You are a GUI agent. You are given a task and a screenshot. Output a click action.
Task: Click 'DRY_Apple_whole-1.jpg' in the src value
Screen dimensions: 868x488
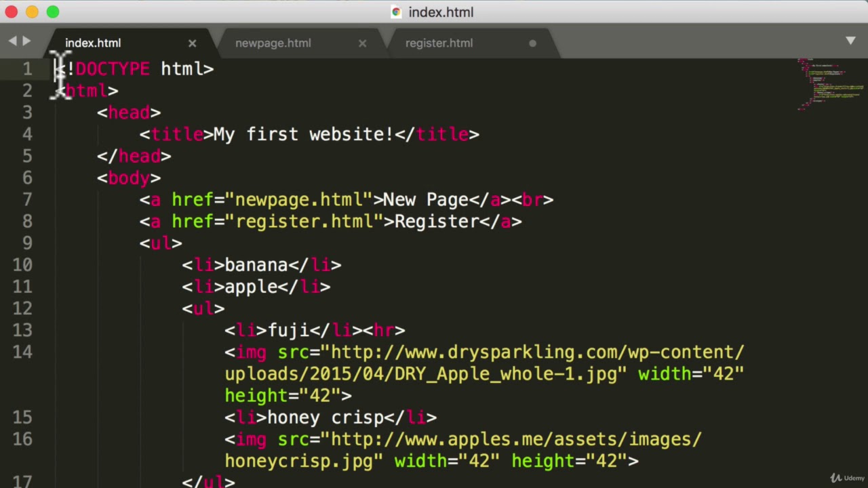click(x=506, y=374)
